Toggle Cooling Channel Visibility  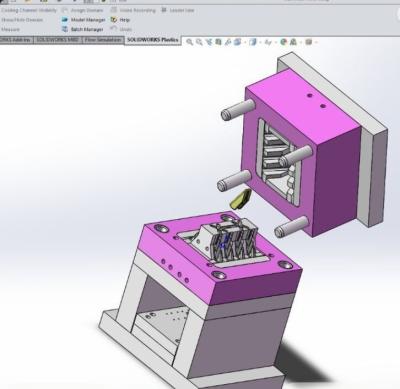(x=29, y=10)
